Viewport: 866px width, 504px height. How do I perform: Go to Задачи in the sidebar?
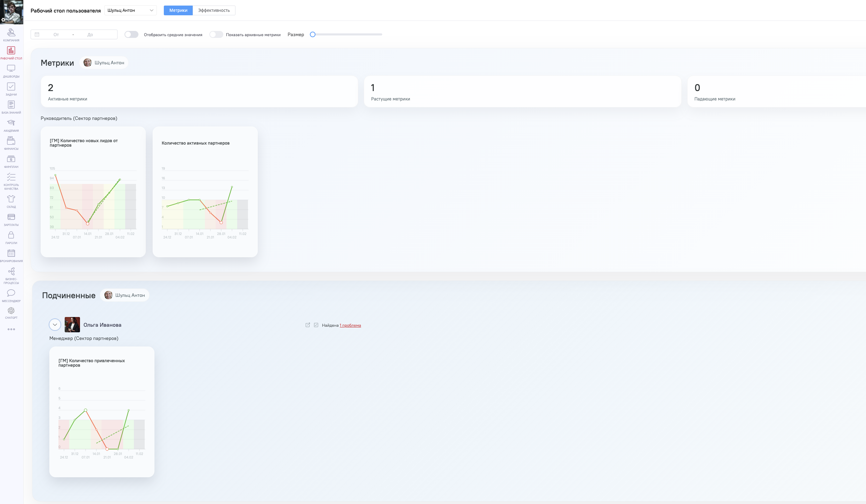(x=11, y=89)
